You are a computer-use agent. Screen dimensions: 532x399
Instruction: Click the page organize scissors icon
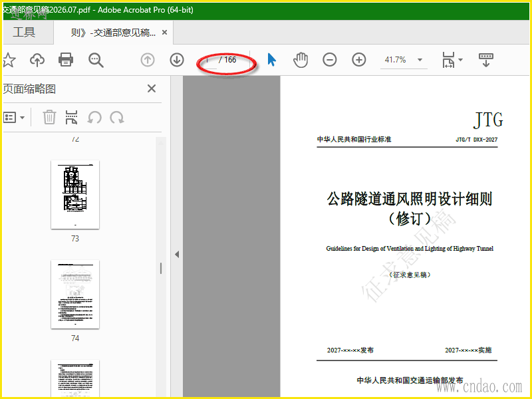[x=71, y=118]
